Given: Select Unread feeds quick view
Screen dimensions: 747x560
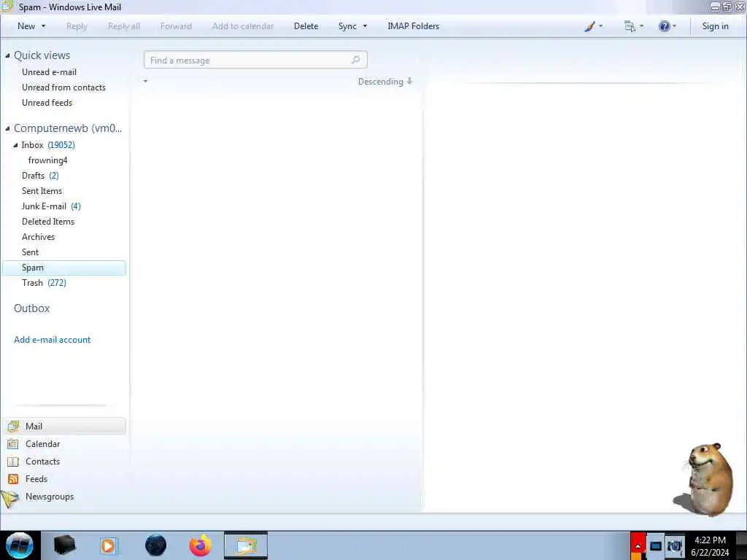Looking at the screenshot, I should [47, 102].
